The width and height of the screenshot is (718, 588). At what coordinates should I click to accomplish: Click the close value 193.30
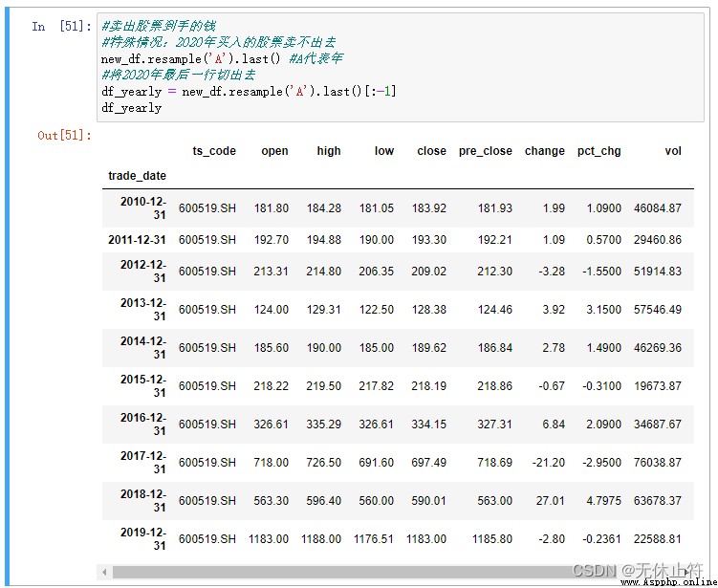(x=428, y=240)
